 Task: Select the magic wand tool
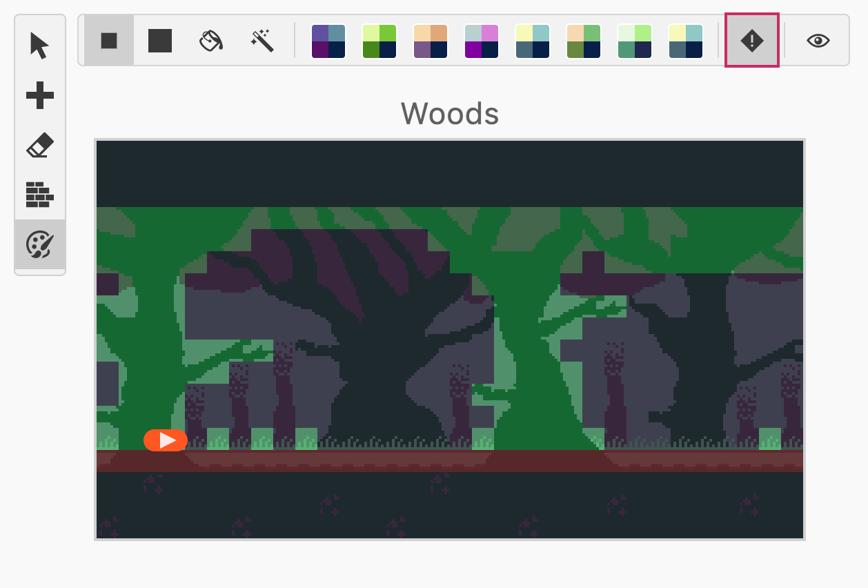click(262, 41)
